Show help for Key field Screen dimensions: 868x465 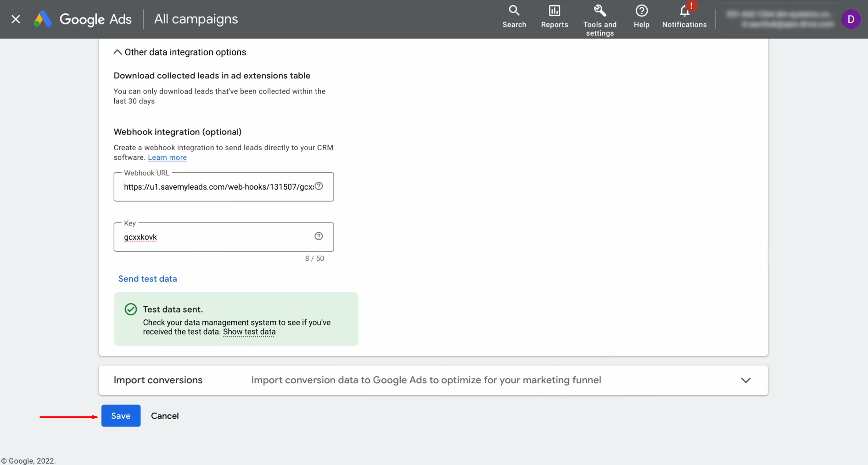point(319,236)
